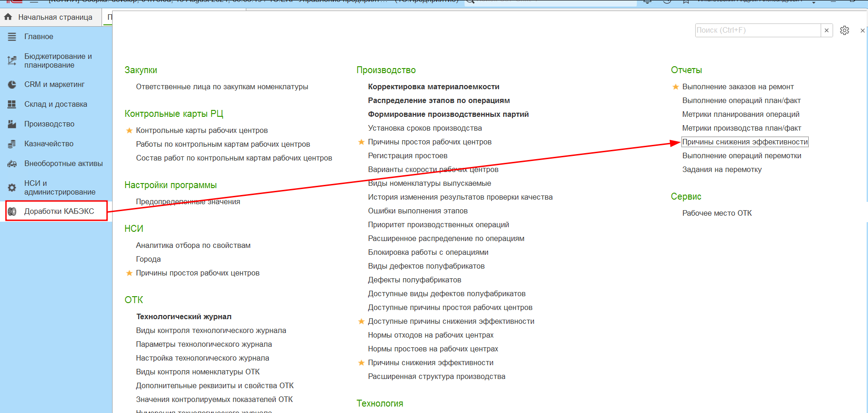Screen dimensions: 868x413
Task: Open Корректировка материалоемкости under Производство
Action: [x=433, y=86]
